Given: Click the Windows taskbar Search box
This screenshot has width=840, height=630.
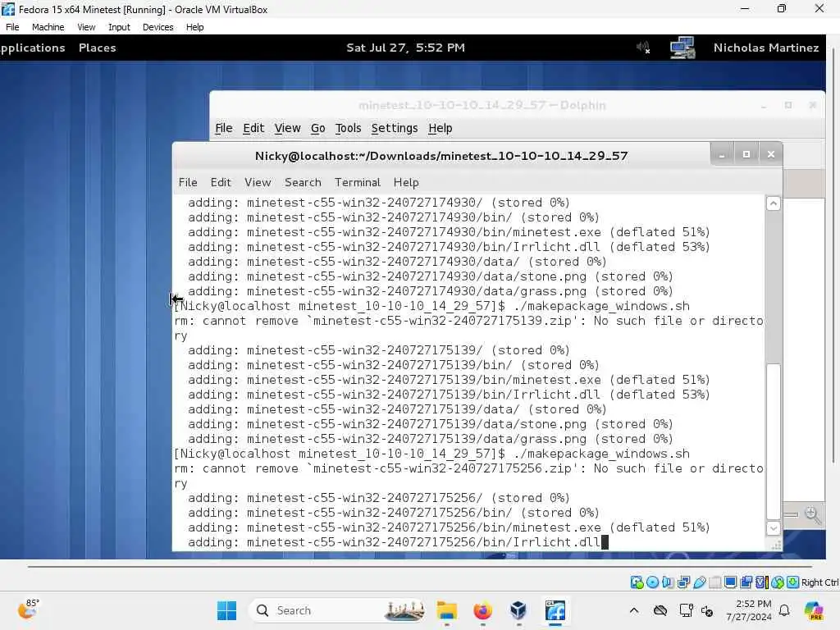Looking at the screenshot, I should pyautogui.click(x=336, y=610).
